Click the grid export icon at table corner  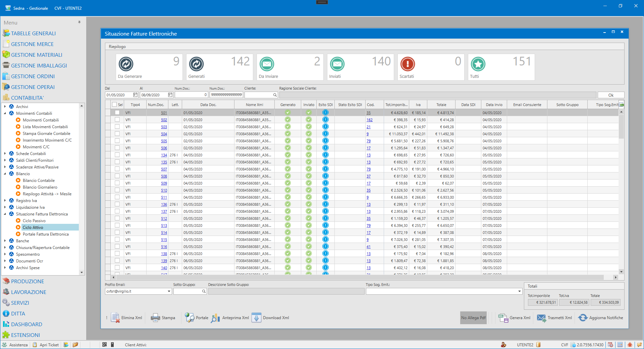point(622,104)
